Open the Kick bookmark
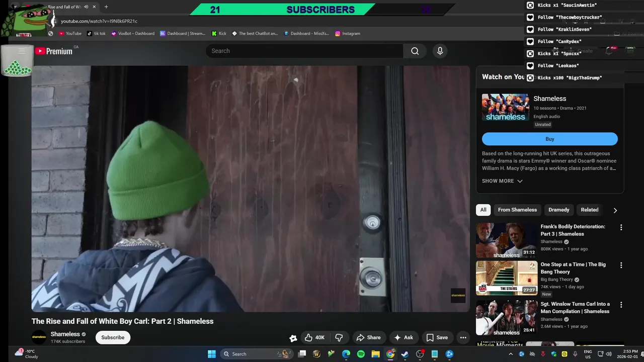Viewport: 644px width, 362px height. point(219,33)
